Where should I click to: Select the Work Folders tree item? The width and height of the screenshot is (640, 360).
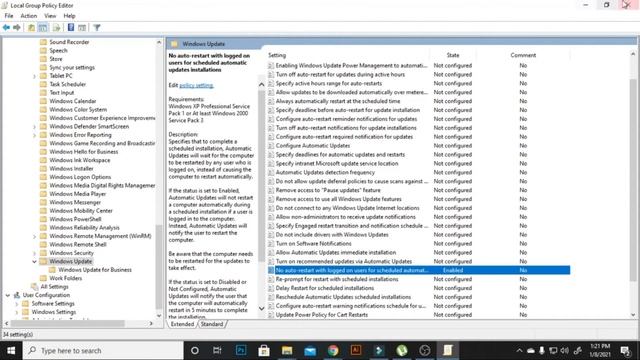click(66, 278)
